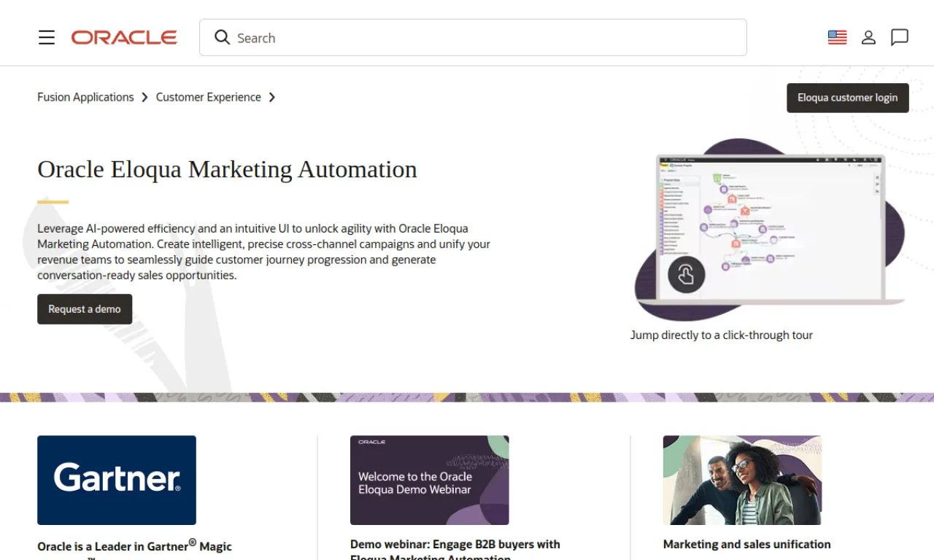Open the US flag country selector
934x560 pixels.
[837, 37]
